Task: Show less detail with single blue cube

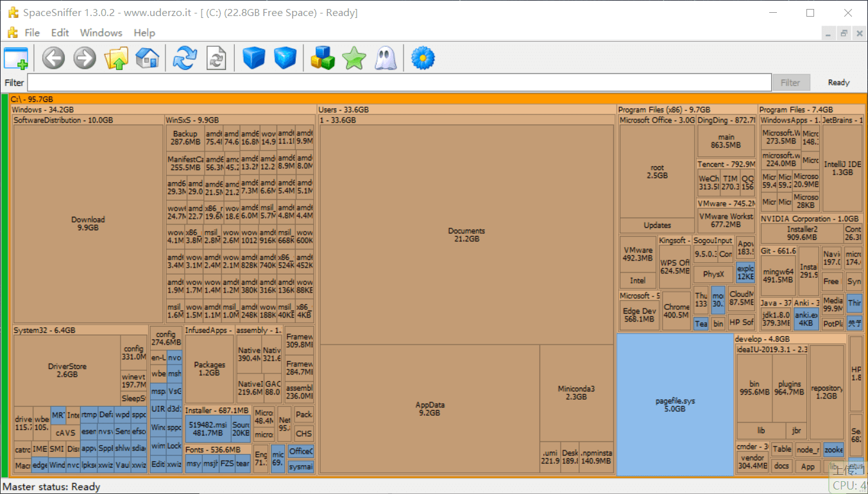Action: coord(254,58)
